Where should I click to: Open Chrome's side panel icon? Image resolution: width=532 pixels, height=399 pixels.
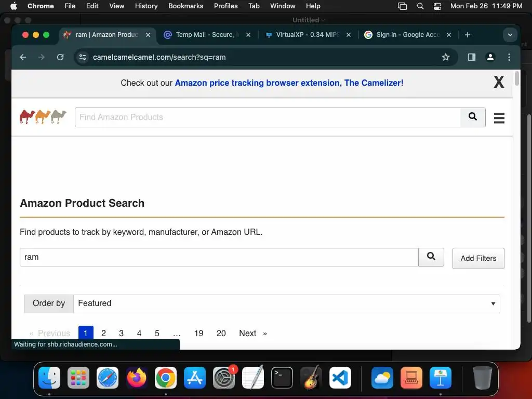coord(471,57)
